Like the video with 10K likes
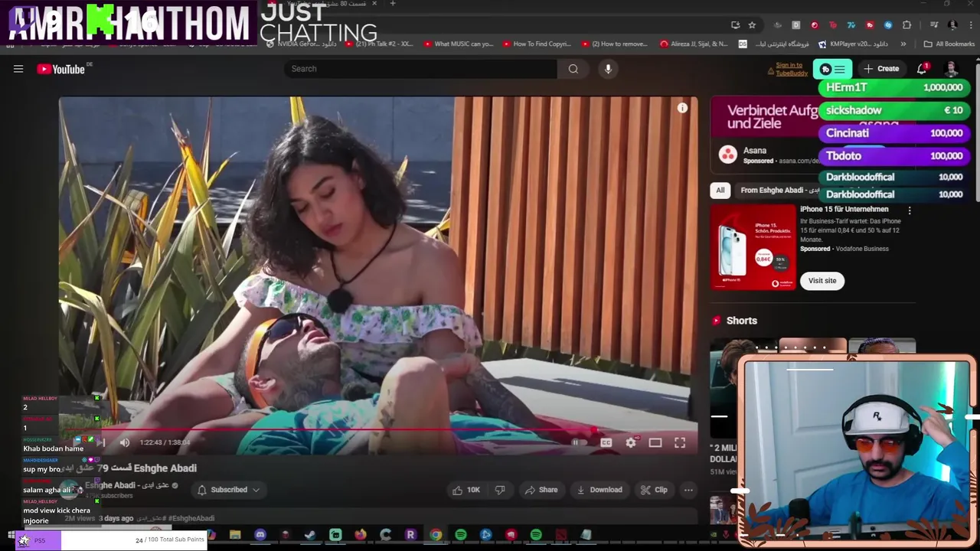This screenshot has width=980, height=551. click(x=466, y=490)
